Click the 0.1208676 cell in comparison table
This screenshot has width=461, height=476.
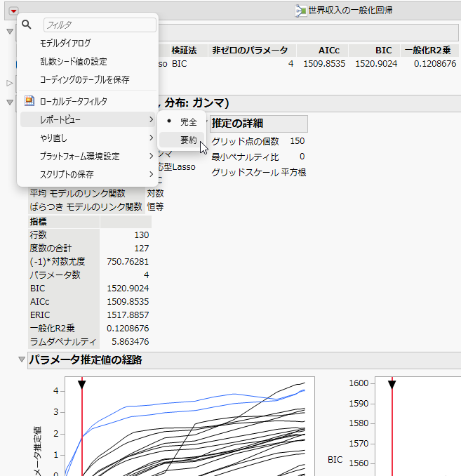[x=435, y=64]
